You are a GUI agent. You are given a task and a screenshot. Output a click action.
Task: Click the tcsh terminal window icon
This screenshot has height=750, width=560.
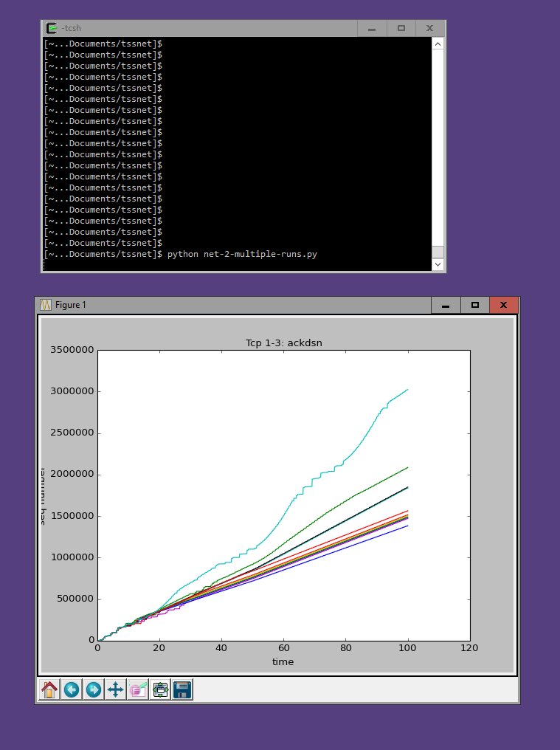coord(52,28)
